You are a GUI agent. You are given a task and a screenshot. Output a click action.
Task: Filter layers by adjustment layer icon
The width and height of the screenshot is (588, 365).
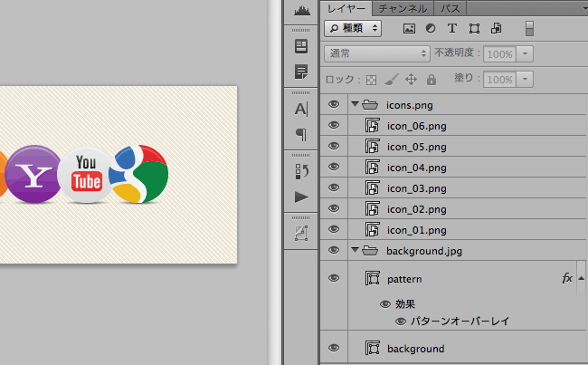(x=431, y=29)
